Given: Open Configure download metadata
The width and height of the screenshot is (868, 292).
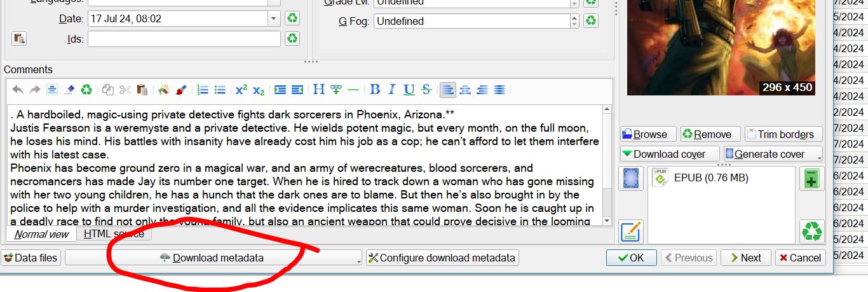Looking at the screenshot, I should pyautogui.click(x=442, y=258).
